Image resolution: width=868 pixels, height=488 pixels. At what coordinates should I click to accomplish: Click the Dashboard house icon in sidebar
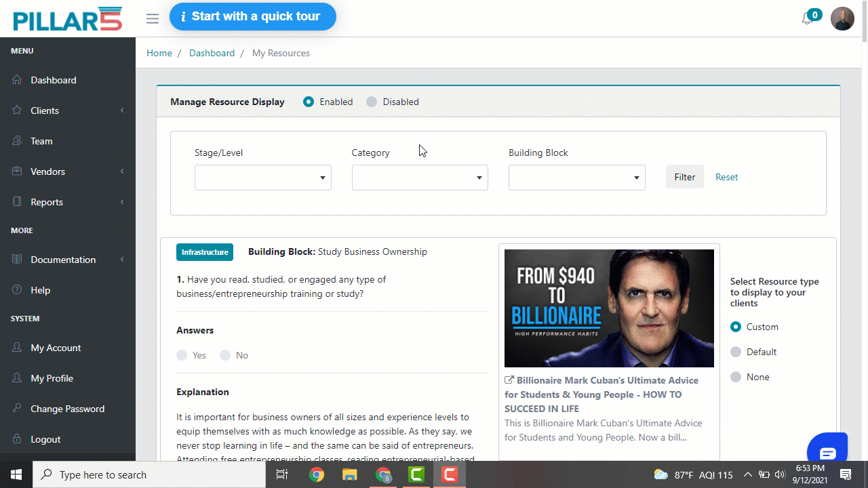click(17, 80)
